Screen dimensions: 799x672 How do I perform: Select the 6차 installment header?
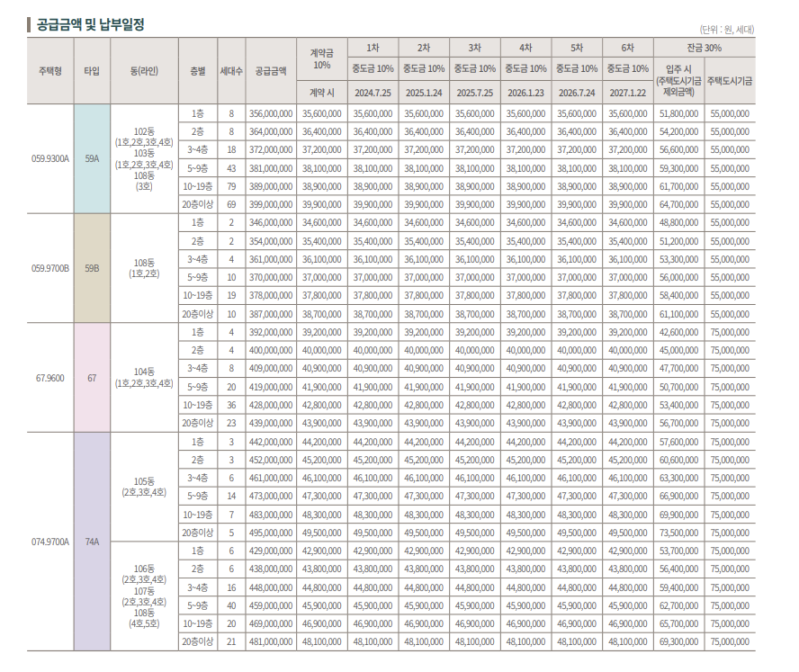[628, 48]
